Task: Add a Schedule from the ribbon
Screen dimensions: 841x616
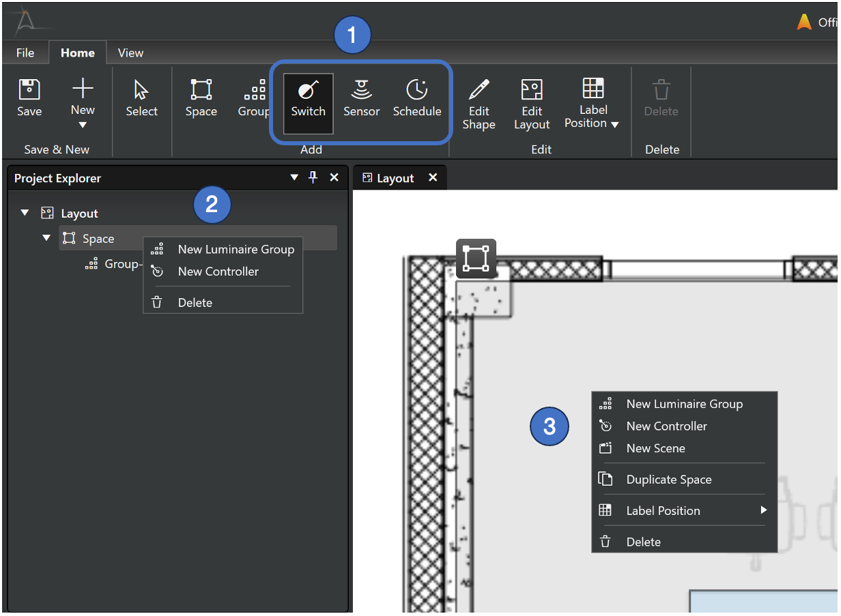Action: [x=417, y=98]
